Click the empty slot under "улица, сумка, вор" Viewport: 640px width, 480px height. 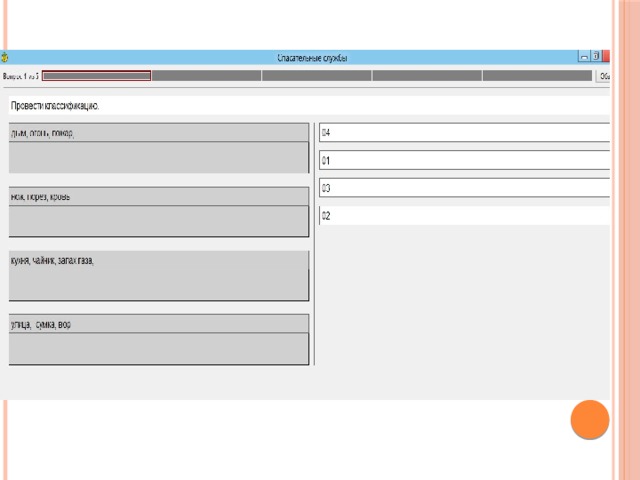pos(158,348)
